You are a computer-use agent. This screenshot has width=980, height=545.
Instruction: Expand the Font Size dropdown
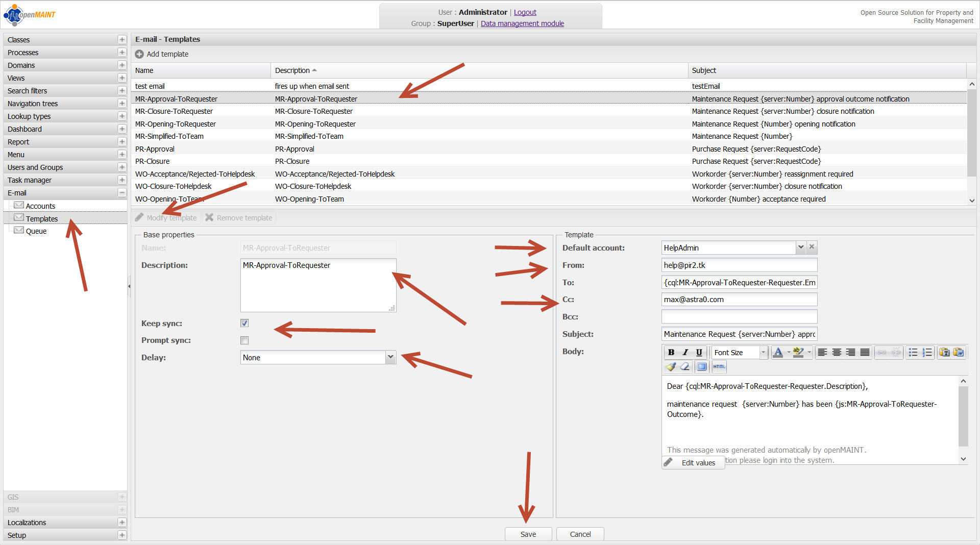tap(764, 353)
